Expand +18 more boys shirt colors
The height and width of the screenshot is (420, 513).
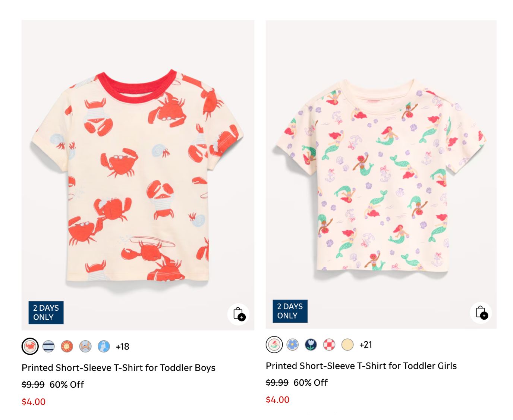point(122,347)
